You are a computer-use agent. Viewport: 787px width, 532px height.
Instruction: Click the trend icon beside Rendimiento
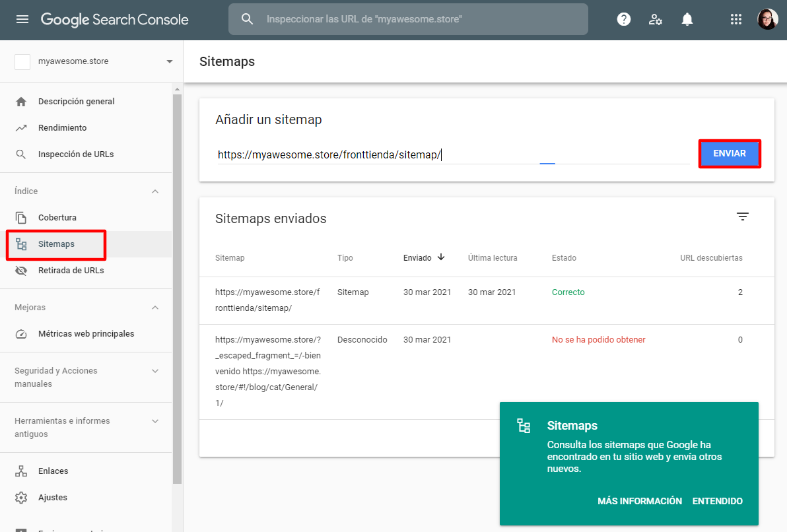click(21, 128)
